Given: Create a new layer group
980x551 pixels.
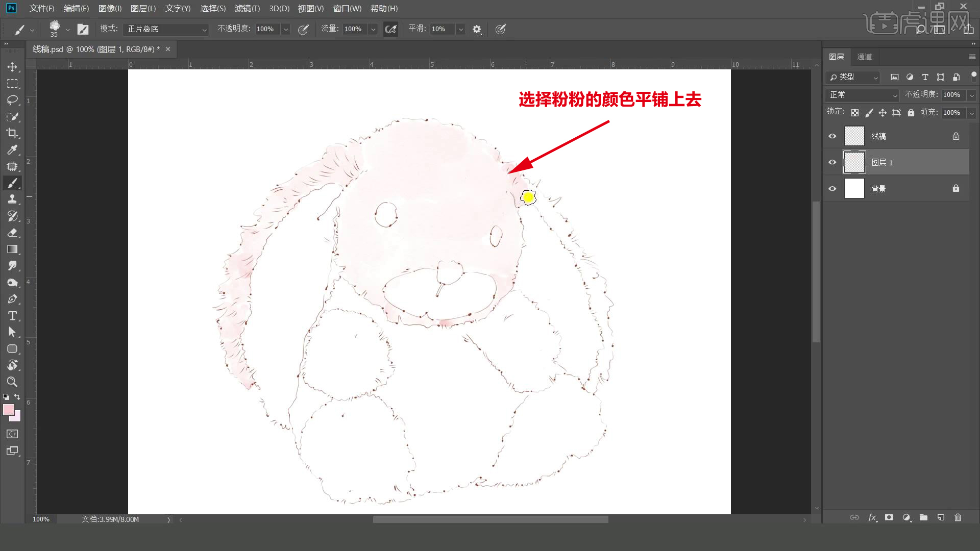Looking at the screenshot, I should point(923,517).
